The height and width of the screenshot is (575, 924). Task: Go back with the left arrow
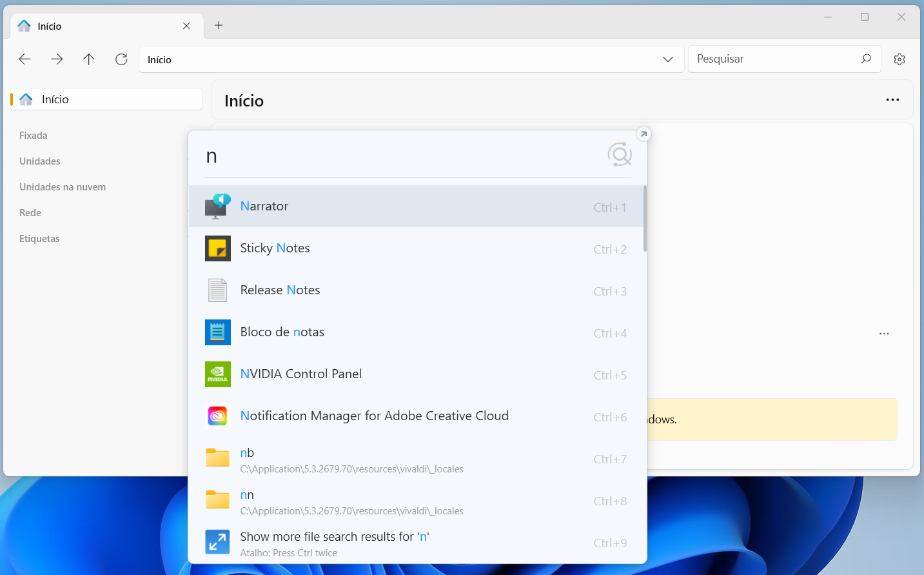click(x=25, y=59)
